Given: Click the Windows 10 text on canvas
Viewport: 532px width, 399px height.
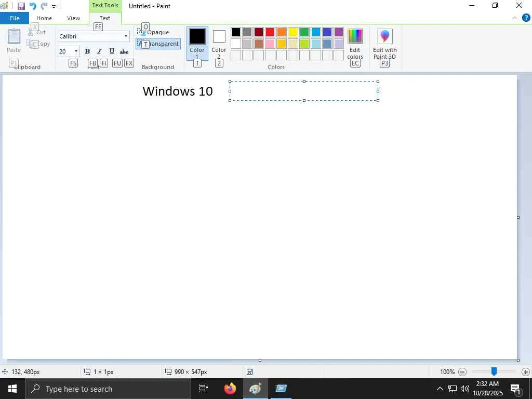Looking at the screenshot, I should click(x=178, y=91).
